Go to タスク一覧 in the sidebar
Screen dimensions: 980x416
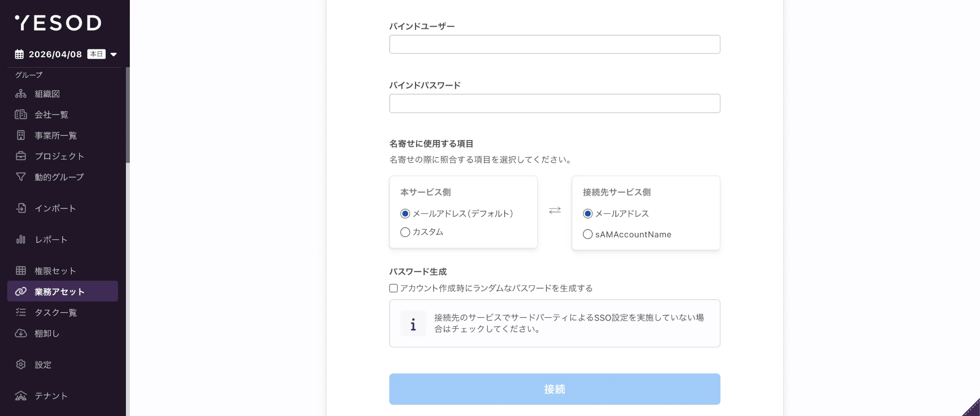[55, 312]
